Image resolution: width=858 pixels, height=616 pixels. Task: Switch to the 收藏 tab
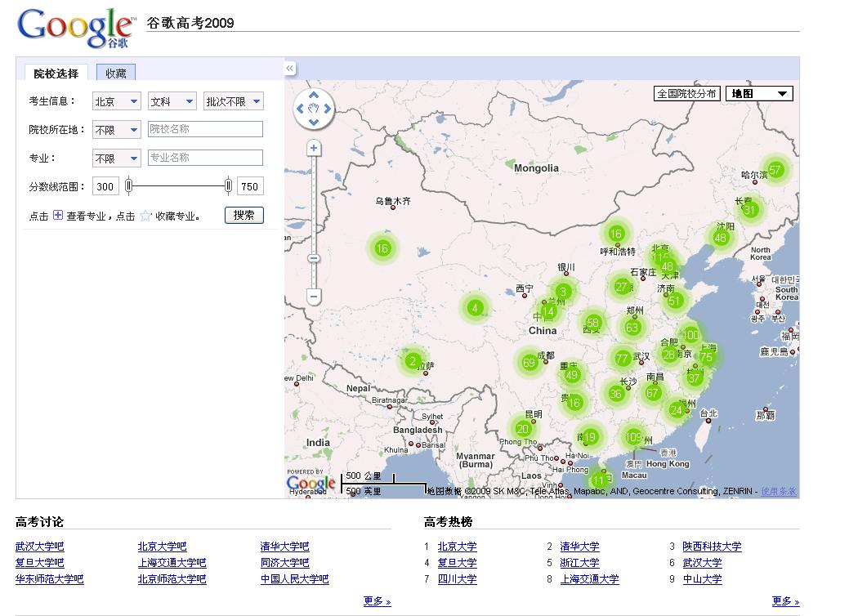pyautogui.click(x=116, y=74)
